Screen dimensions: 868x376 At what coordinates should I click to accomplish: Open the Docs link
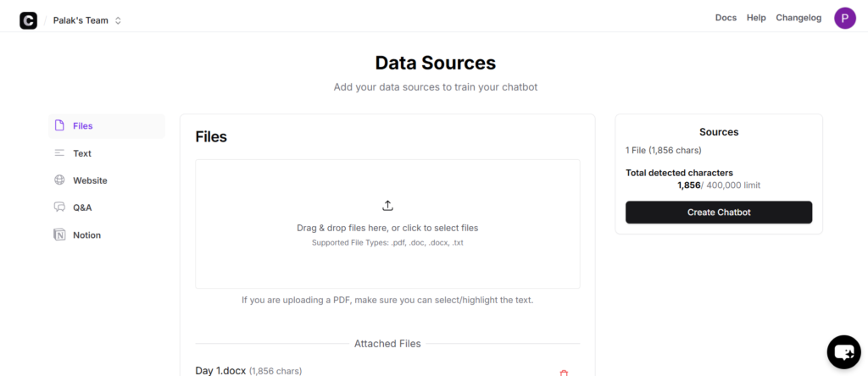[x=726, y=18]
